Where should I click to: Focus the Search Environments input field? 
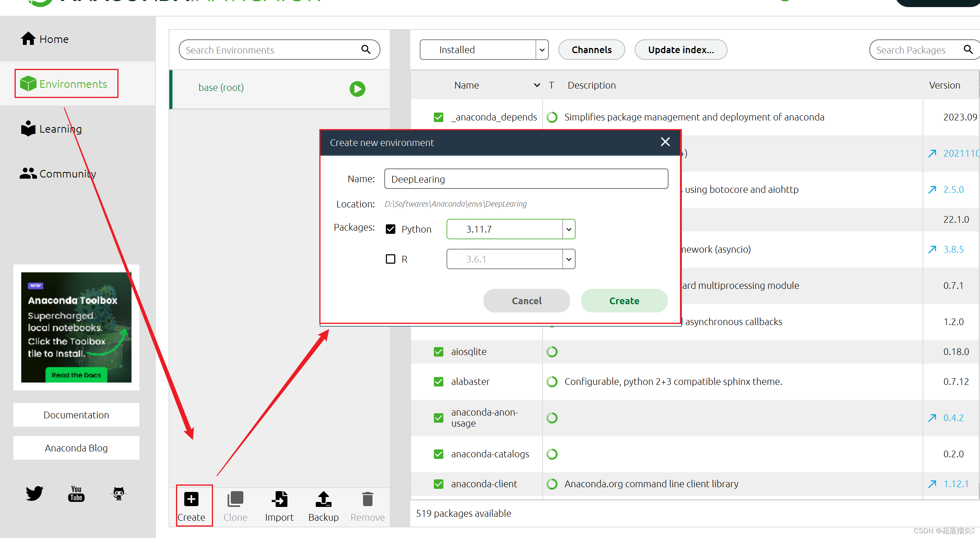[279, 50]
